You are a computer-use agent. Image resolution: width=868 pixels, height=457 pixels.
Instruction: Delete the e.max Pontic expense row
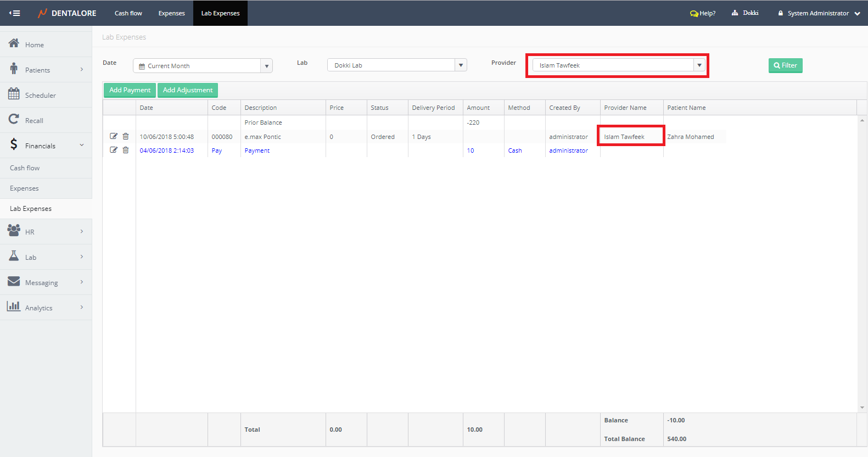click(x=126, y=136)
